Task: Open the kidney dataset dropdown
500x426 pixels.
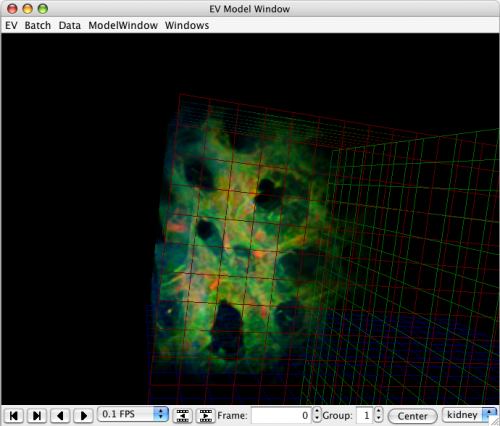Action: [470, 415]
